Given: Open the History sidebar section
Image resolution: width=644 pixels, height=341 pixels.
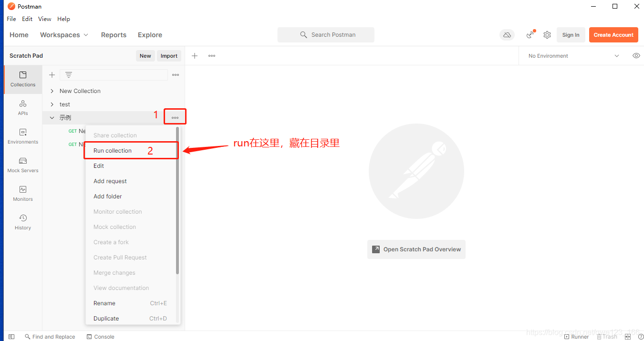Looking at the screenshot, I should [x=23, y=222].
